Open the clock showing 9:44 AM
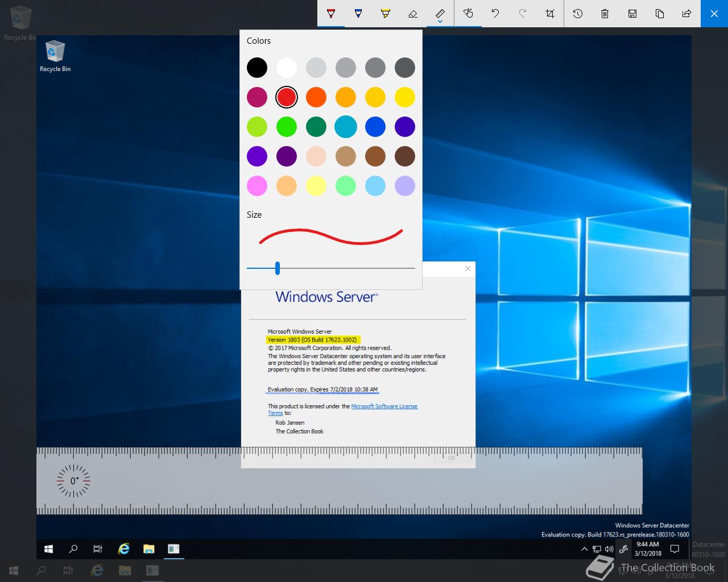728x582 pixels. [x=648, y=548]
